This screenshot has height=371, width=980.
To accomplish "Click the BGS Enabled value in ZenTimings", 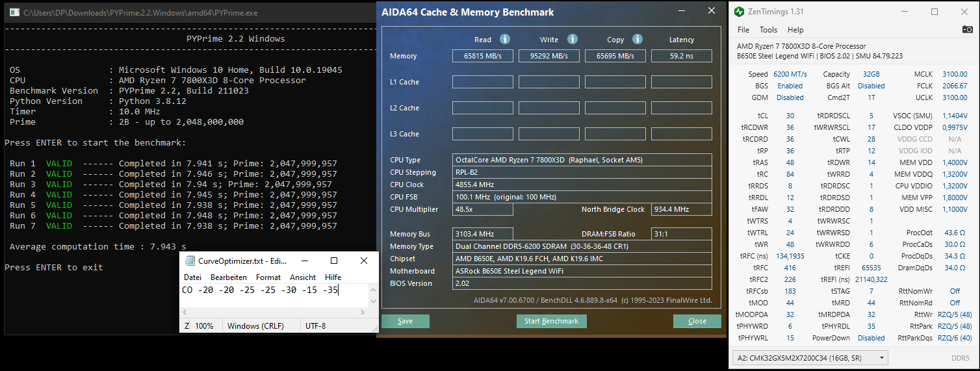I will [790, 86].
